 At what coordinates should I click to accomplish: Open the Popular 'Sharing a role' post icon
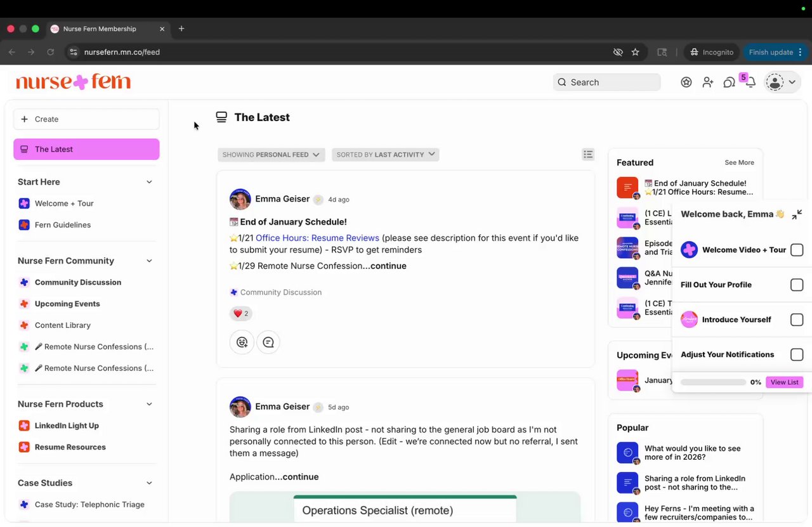click(627, 483)
